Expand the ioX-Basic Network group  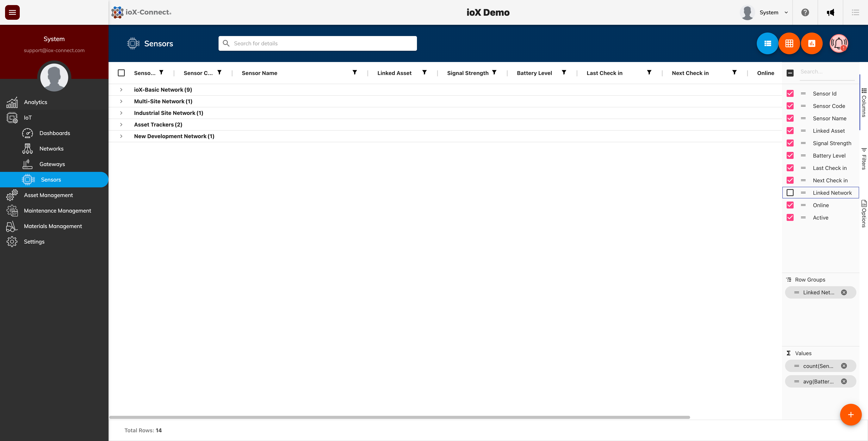coord(121,90)
